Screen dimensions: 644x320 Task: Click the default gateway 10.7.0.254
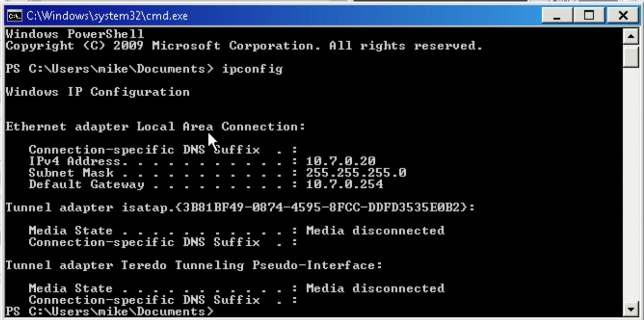[345, 184]
